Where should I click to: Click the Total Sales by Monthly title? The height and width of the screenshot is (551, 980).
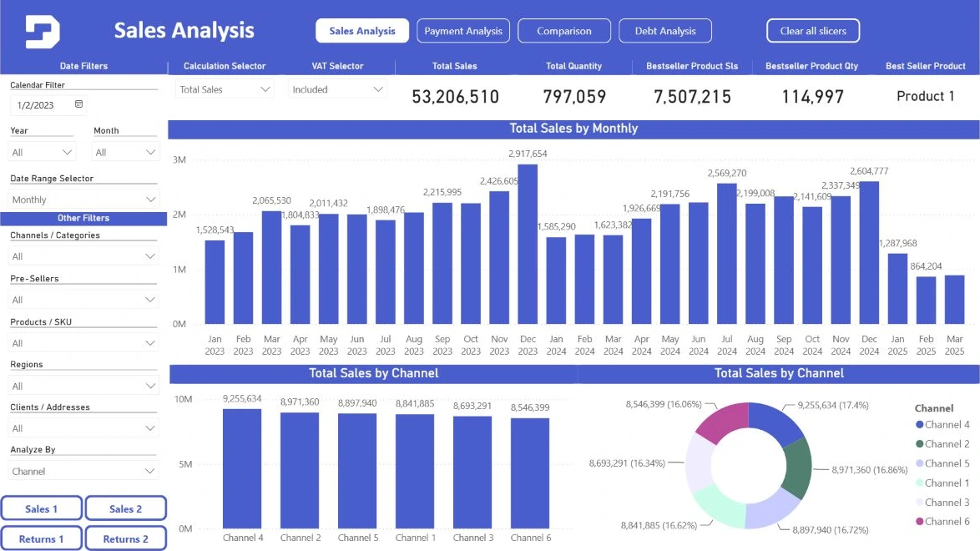tap(573, 129)
